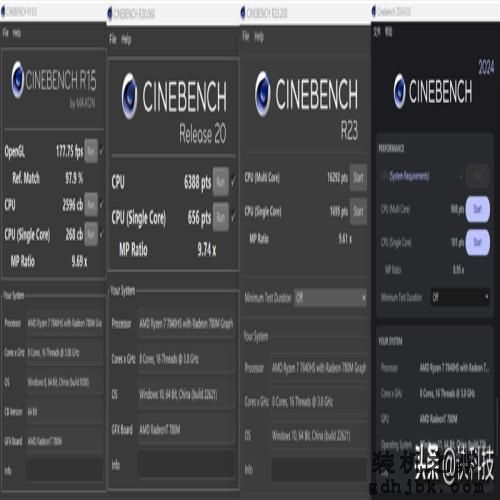500x500 pixels.
Task: Start the 2024 CPU Single Core test
Action: (478, 242)
